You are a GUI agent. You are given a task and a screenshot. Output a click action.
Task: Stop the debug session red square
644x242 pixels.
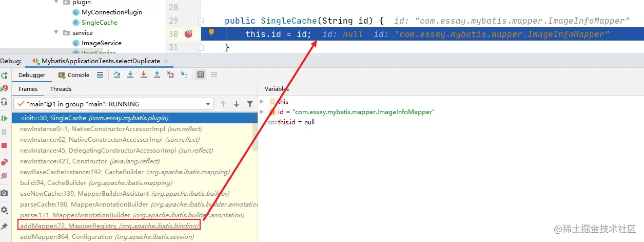coord(4,145)
